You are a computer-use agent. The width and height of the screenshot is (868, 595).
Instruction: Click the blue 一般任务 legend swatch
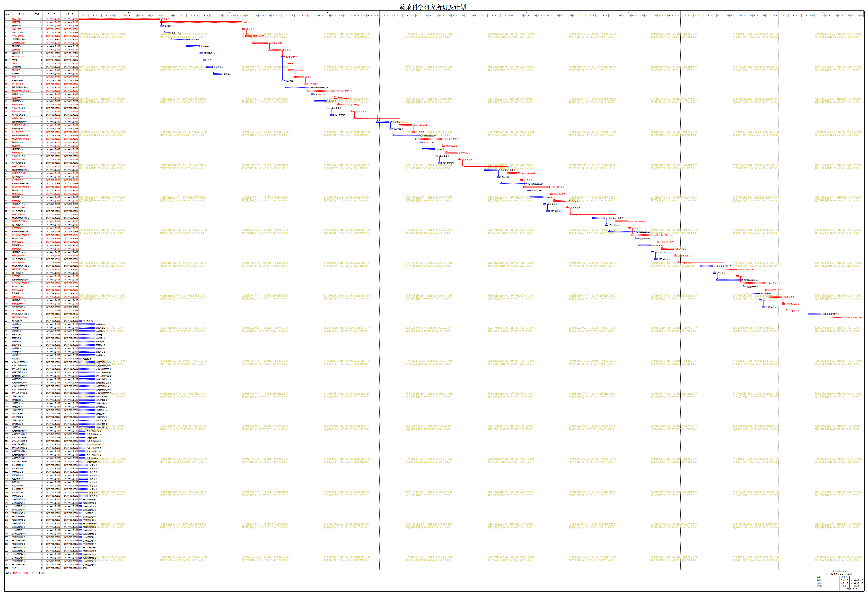coord(42,573)
